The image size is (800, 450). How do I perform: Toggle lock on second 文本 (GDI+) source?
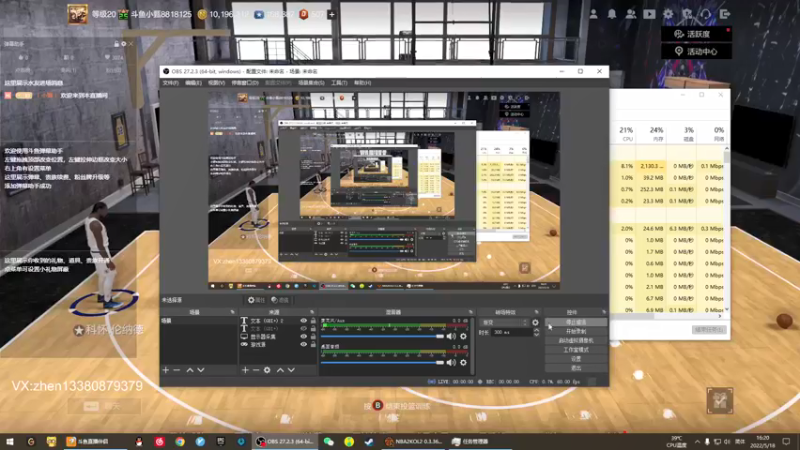coord(313,329)
